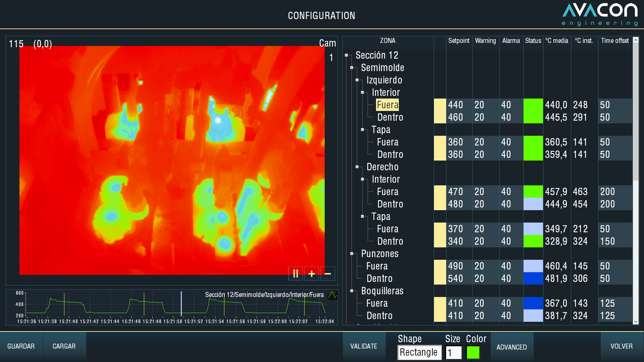Zoom out of the thermal image
The width and height of the screenshot is (644, 362).
[x=327, y=274]
